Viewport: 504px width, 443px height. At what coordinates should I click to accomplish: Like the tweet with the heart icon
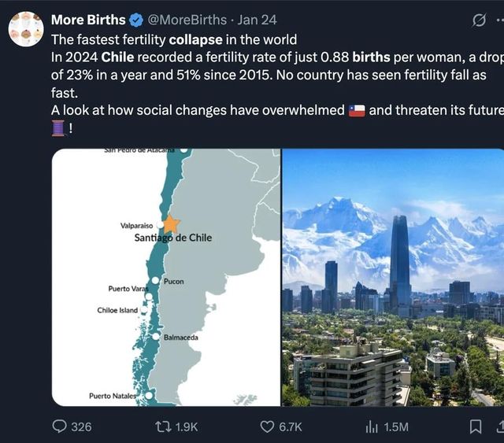click(x=268, y=426)
